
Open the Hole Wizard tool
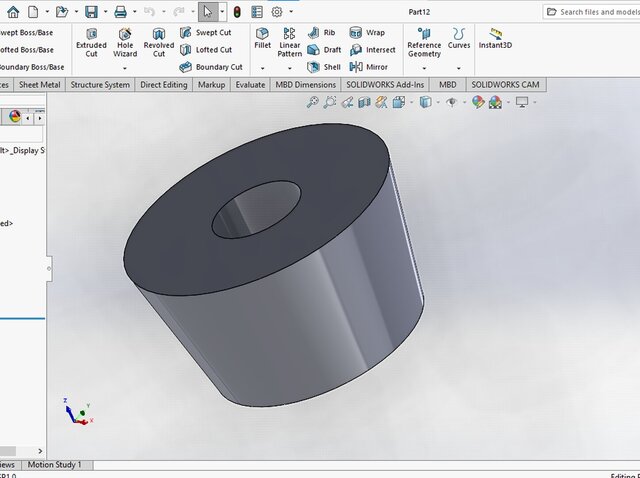coord(125,42)
